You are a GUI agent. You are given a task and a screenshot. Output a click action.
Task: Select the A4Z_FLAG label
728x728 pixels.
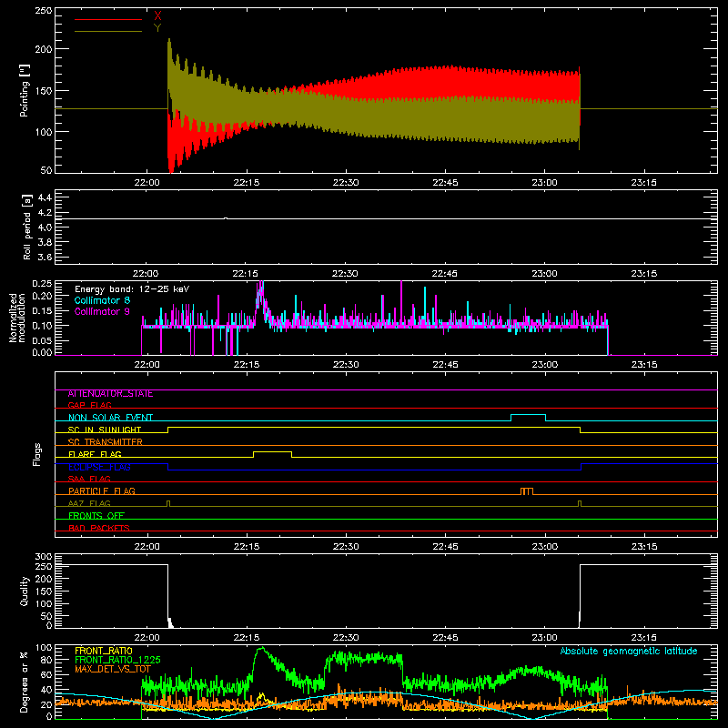(x=89, y=503)
